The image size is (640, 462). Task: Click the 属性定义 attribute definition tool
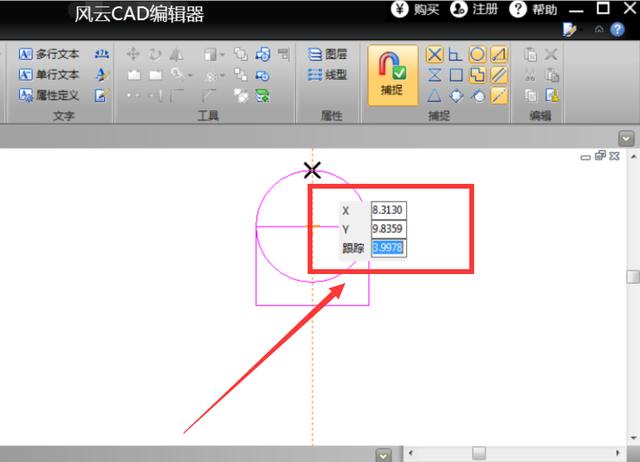point(49,96)
